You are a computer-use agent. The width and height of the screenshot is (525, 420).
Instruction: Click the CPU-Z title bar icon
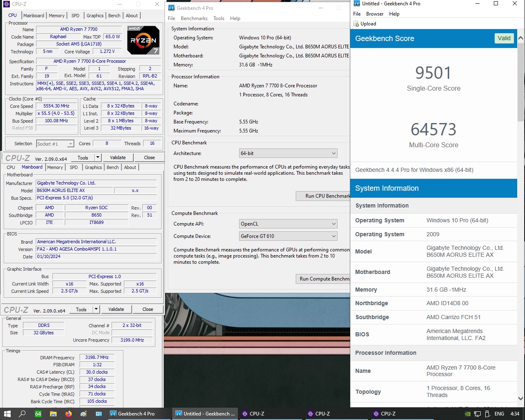click(x=6, y=4)
